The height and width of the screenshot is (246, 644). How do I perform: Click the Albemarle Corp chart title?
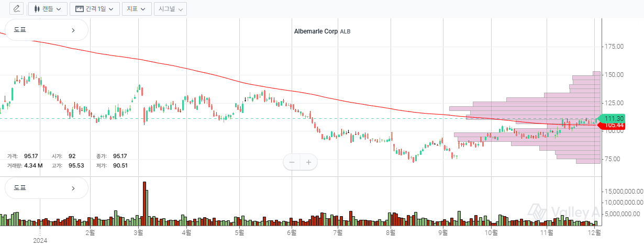(316, 31)
